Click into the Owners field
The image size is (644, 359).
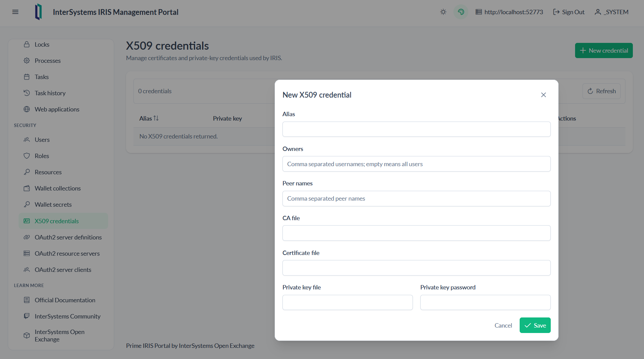tap(417, 164)
